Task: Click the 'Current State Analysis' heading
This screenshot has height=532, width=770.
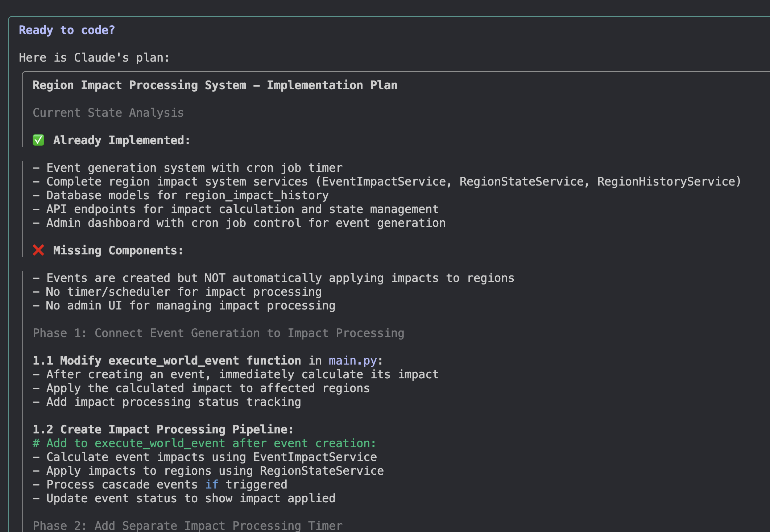Action: coord(108,113)
